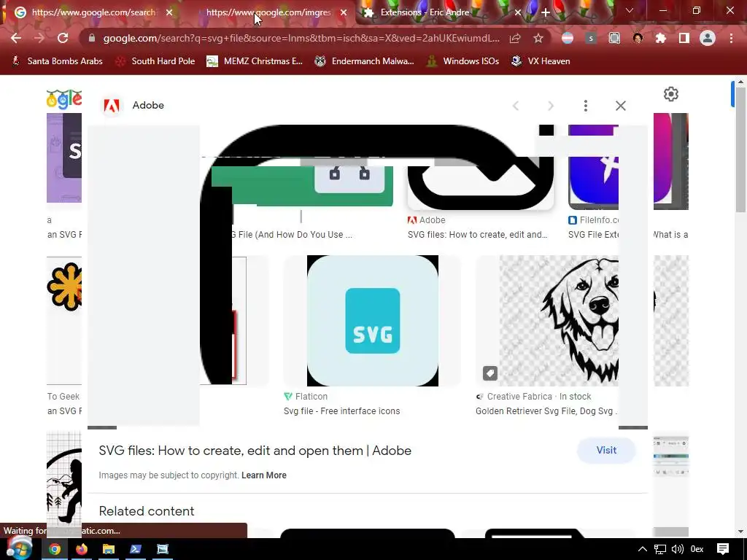Click the address bar URL field
The image size is (747, 560).
point(301,38)
